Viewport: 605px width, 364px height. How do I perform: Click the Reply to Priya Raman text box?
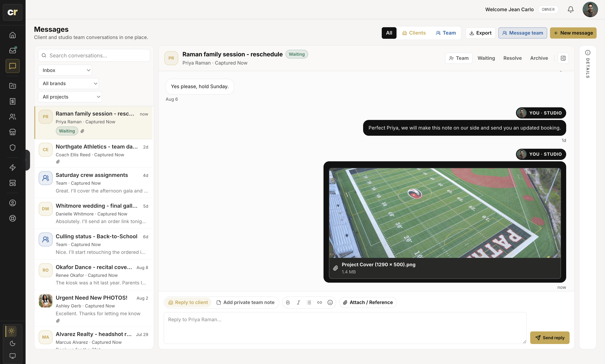(x=345, y=328)
